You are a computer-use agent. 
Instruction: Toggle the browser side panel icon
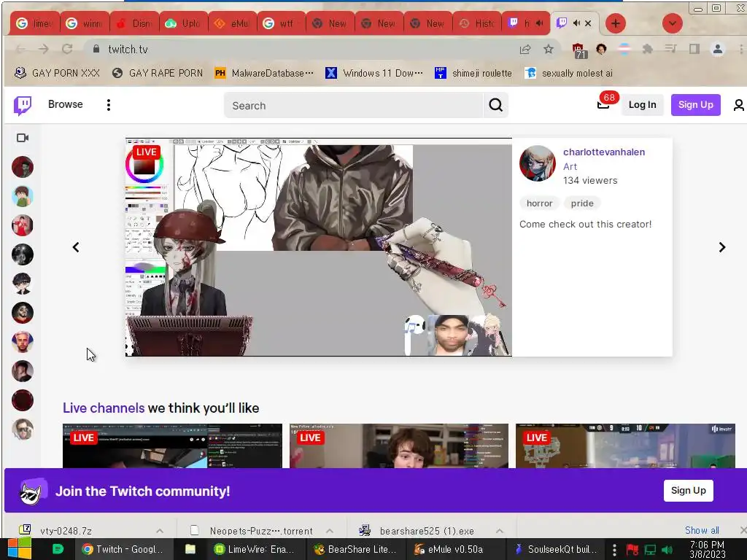pos(694,49)
